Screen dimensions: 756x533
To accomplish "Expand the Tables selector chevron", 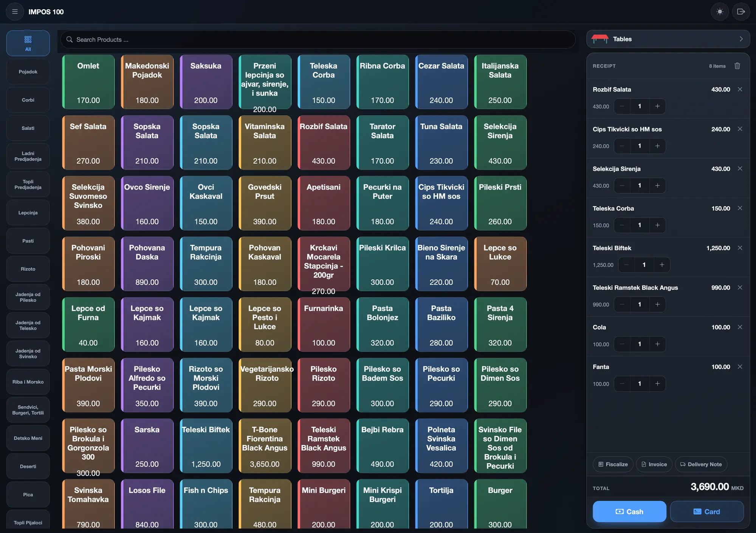I will (x=741, y=39).
